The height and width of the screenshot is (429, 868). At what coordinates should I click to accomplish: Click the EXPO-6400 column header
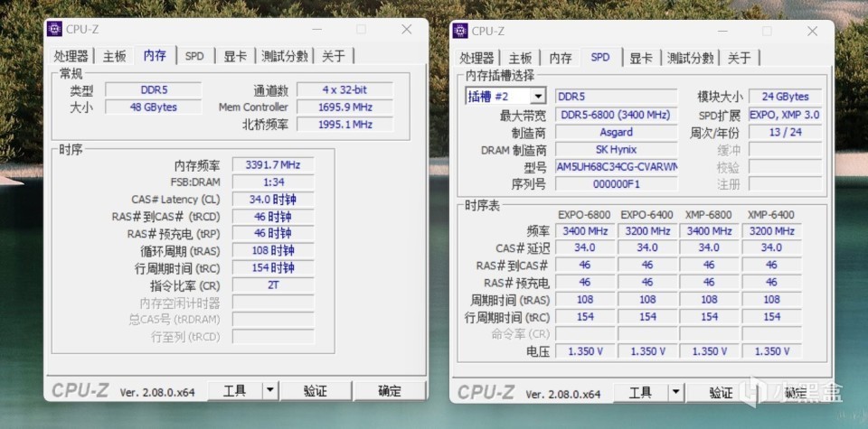pos(646,215)
